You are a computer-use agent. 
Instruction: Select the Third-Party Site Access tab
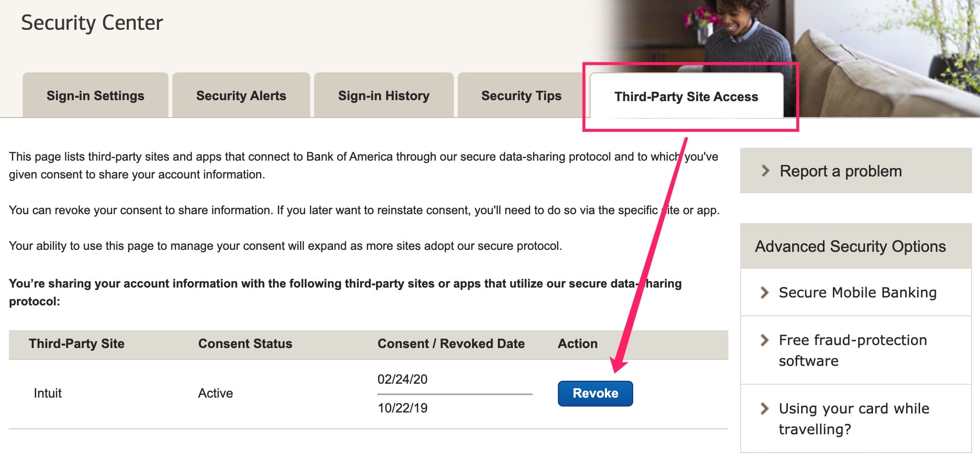(x=686, y=97)
